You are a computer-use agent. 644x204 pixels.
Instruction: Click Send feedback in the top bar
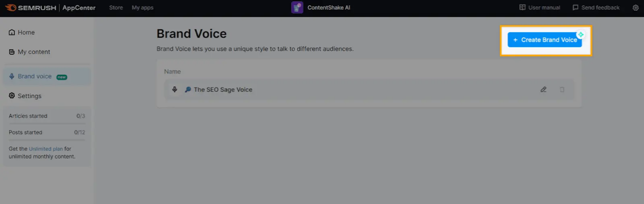596,8
